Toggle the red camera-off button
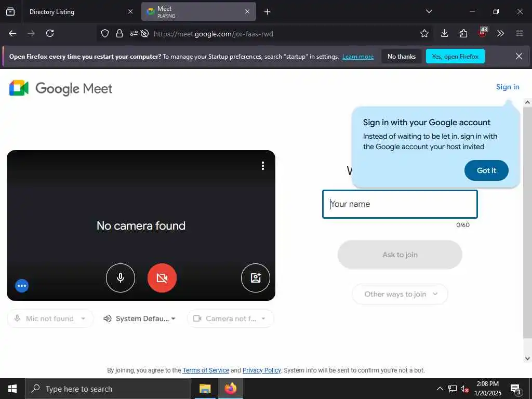This screenshot has height=399, width=532. 162,278
